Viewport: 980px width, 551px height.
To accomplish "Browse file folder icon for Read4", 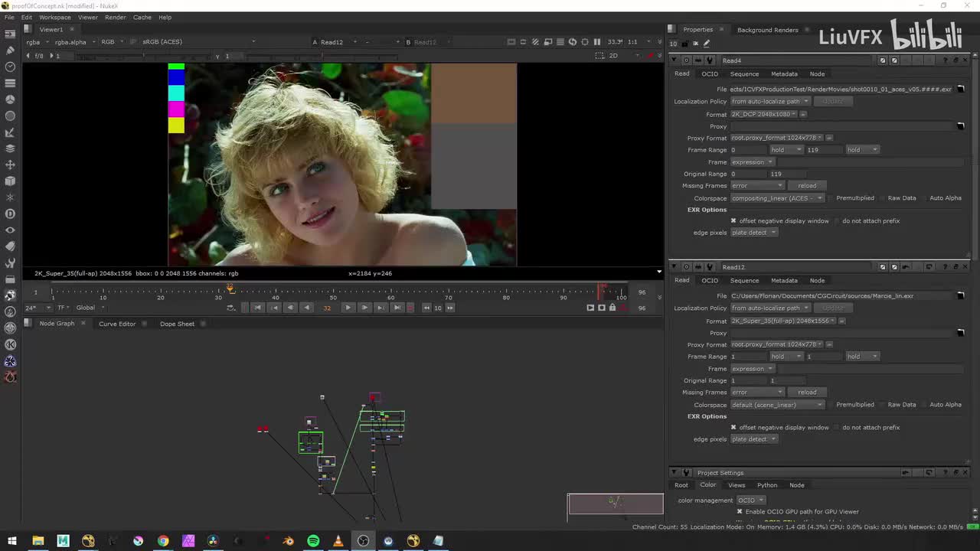I will tap(961, 90).
